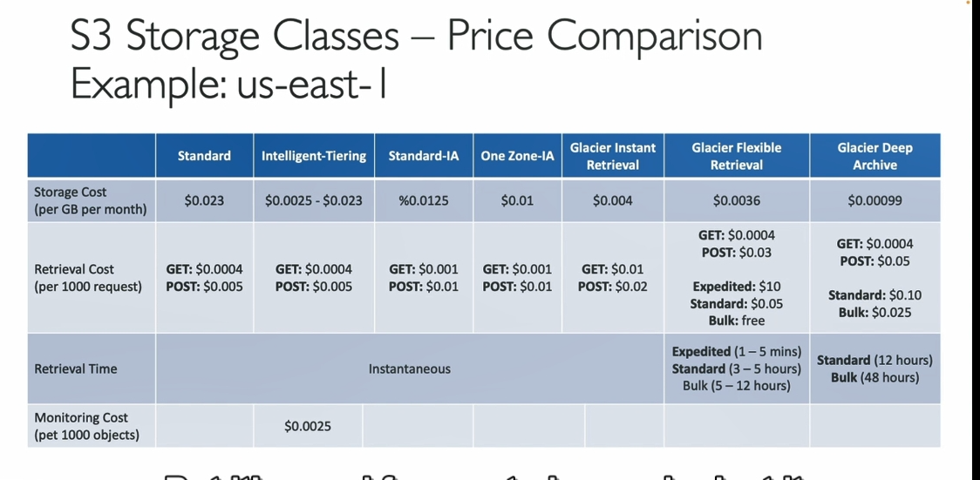
Task: Select the Glacier Flexible Retrieval header
Action: (x=737, y=155)
